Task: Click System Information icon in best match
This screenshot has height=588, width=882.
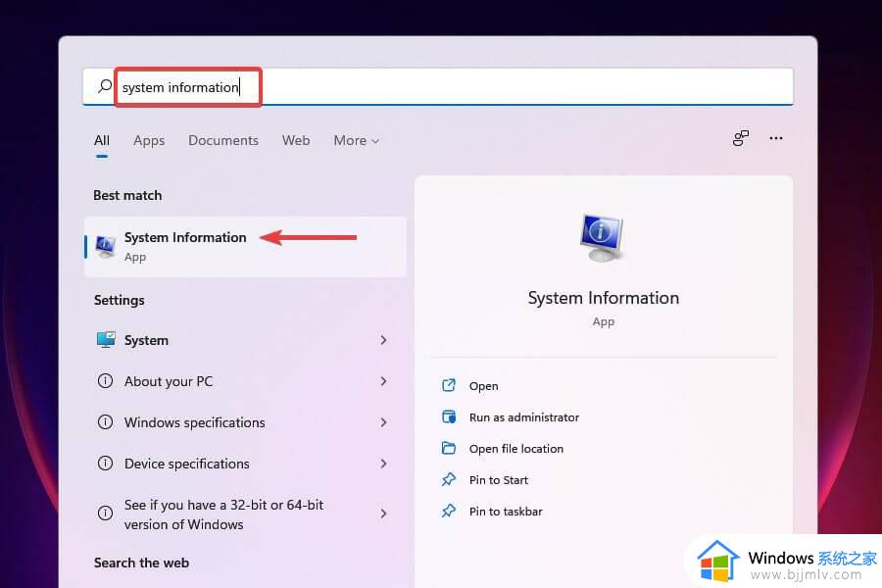Action: [105, 246]
